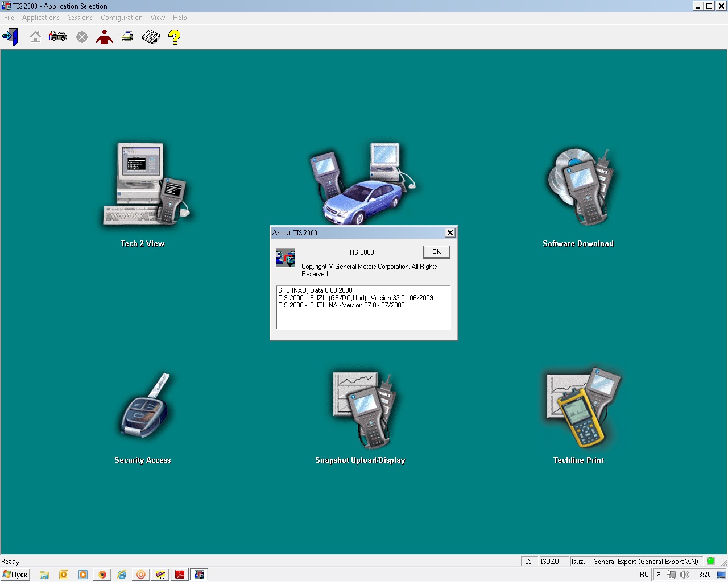
Task: Click the Tech 2 View label
Action: coord(142,243)
